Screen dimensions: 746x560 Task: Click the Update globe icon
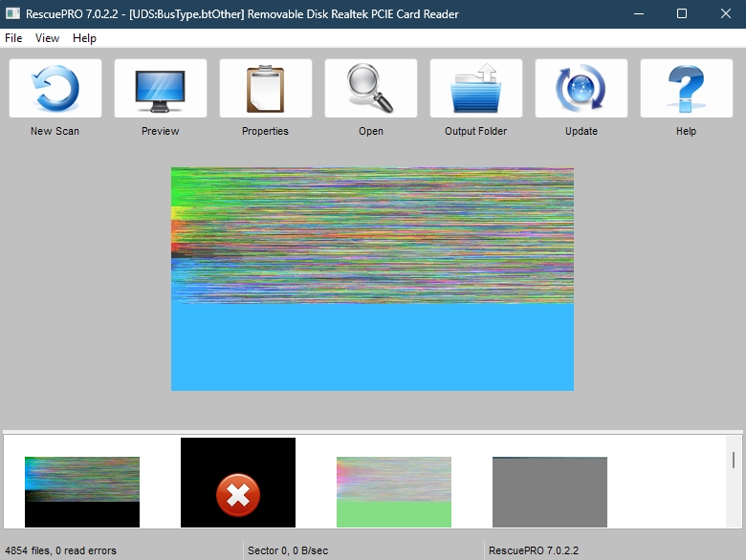581,89
